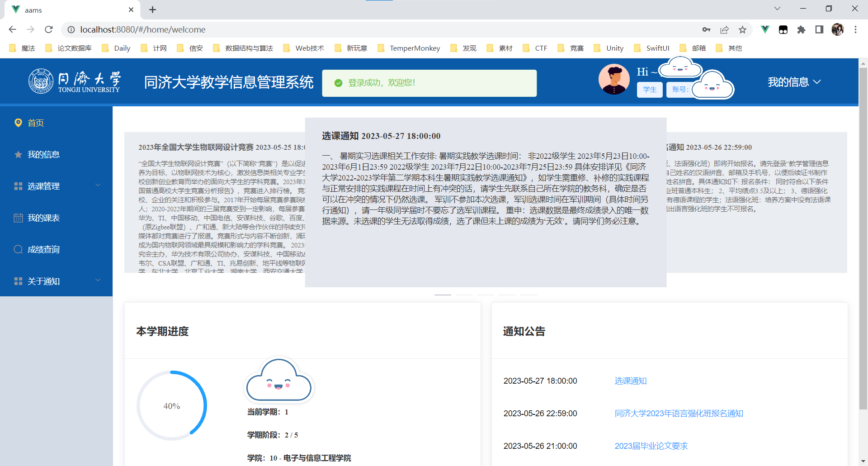Expand the 选课管理 sidebar submenu arrow
This screenshot has height=466, width=868.
click(x=98, y=185)
